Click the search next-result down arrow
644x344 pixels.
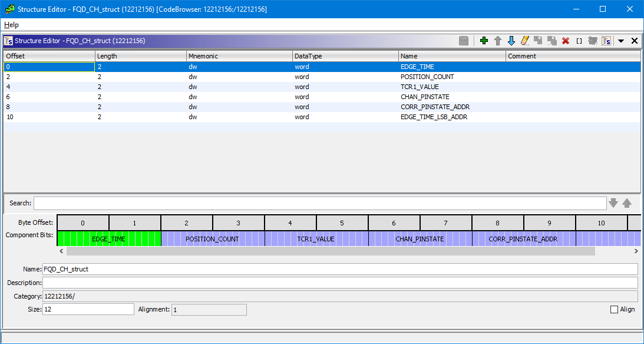615,203
